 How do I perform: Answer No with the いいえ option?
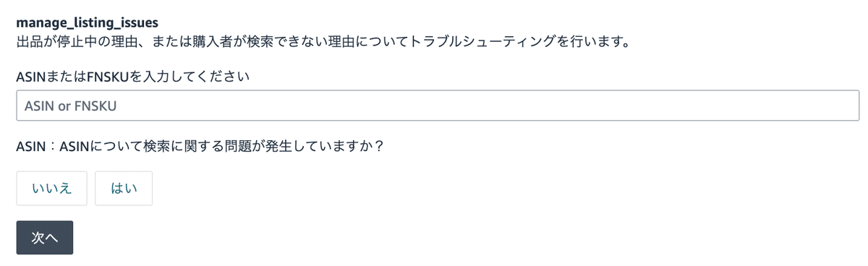pyautogui.click(x=52, y=189)
